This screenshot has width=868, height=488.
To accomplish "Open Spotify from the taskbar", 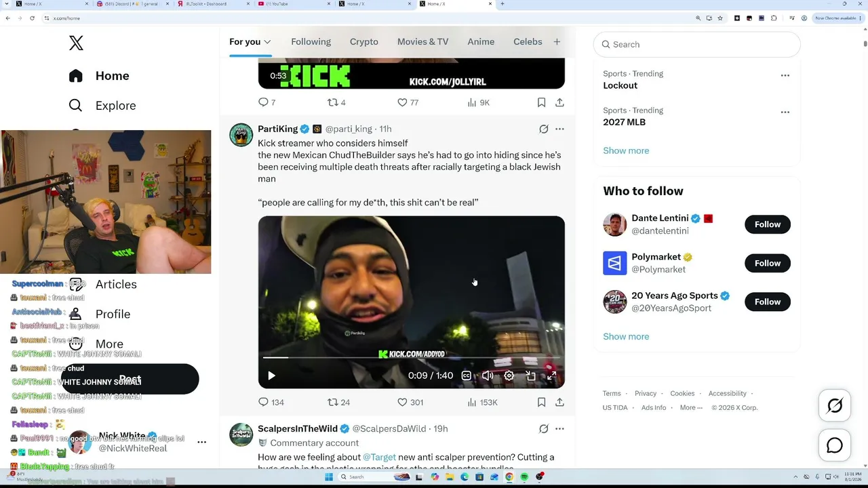I will pyautogui.click(x=524, y=477).
